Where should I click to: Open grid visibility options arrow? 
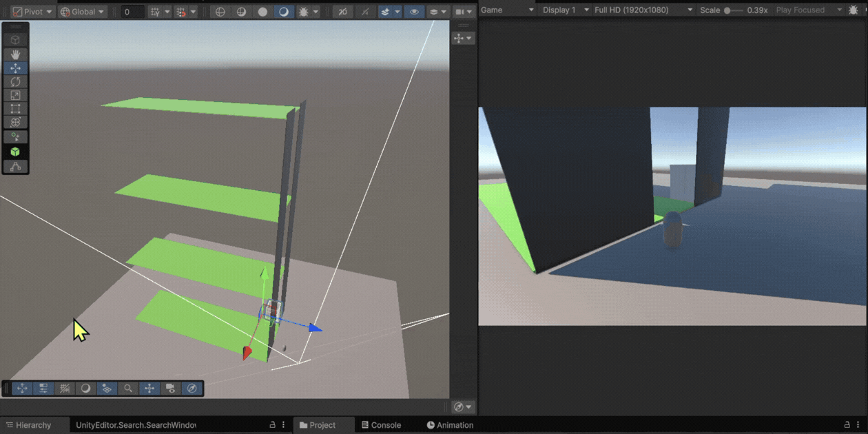pos(167,12)
